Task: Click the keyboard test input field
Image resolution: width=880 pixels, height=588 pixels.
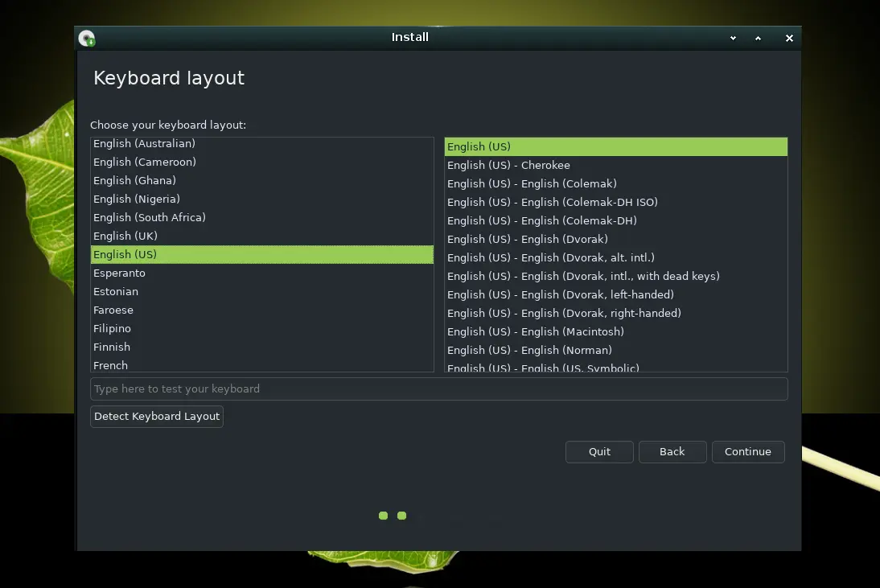Action: point(438,389)
